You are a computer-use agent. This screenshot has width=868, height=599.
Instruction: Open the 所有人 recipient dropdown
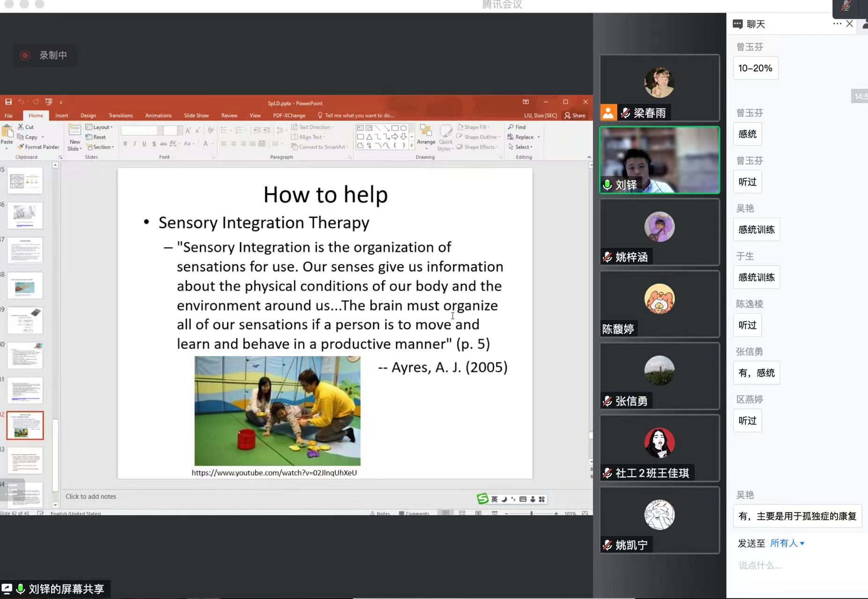point(787,543)
